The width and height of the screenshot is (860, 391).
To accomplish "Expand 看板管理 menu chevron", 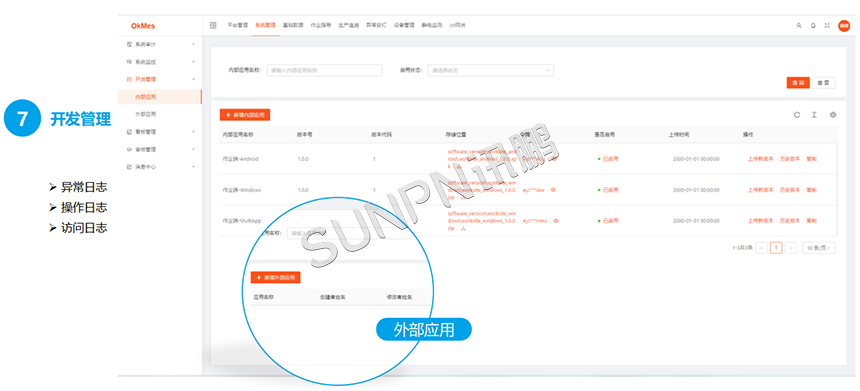I will click(x=194, y=132).
